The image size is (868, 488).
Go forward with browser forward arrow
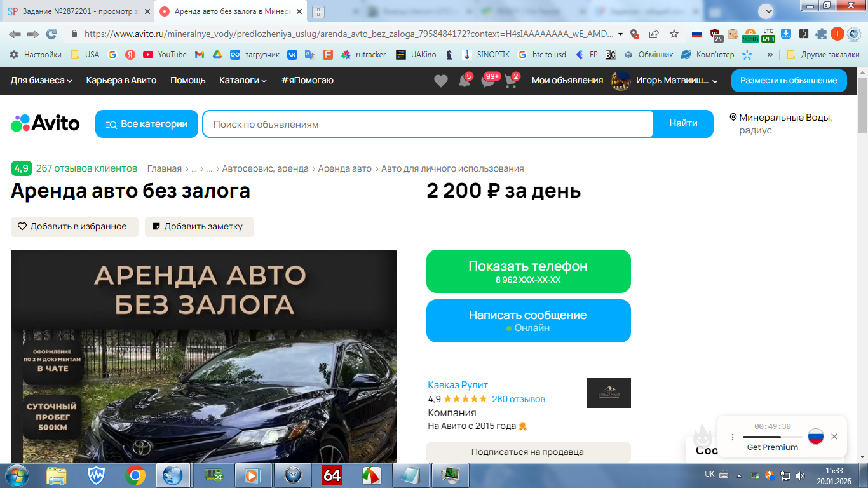pyautogui.click(x=33, y=34)
